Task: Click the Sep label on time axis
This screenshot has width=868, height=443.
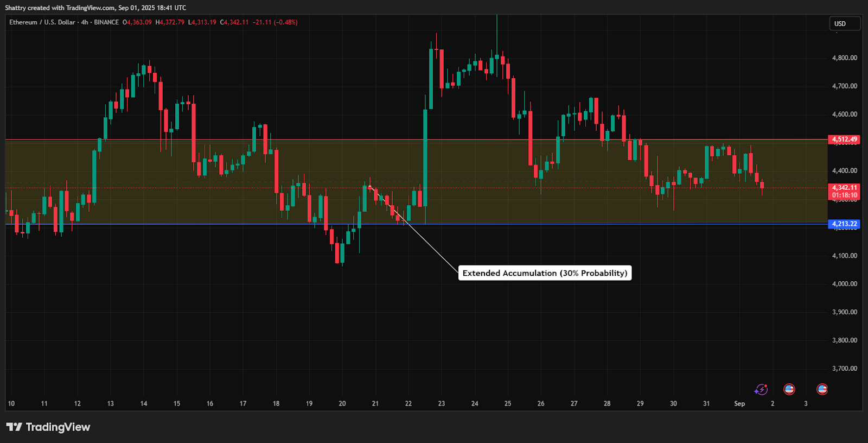Action: coord(739,403)
